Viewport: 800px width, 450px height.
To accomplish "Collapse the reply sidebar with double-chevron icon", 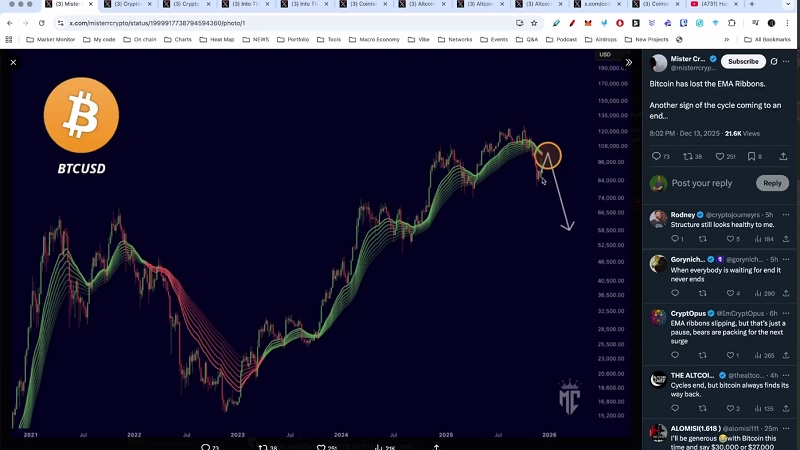I will tap(628, 62).
